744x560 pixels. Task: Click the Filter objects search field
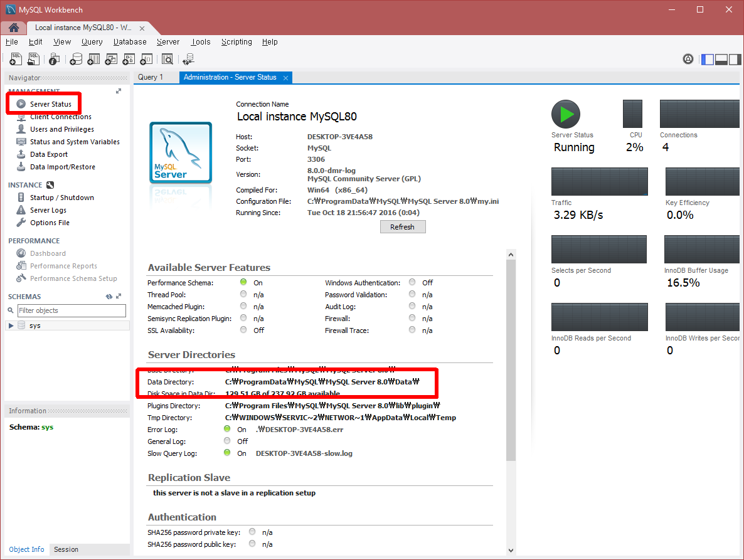click(72, 310)
